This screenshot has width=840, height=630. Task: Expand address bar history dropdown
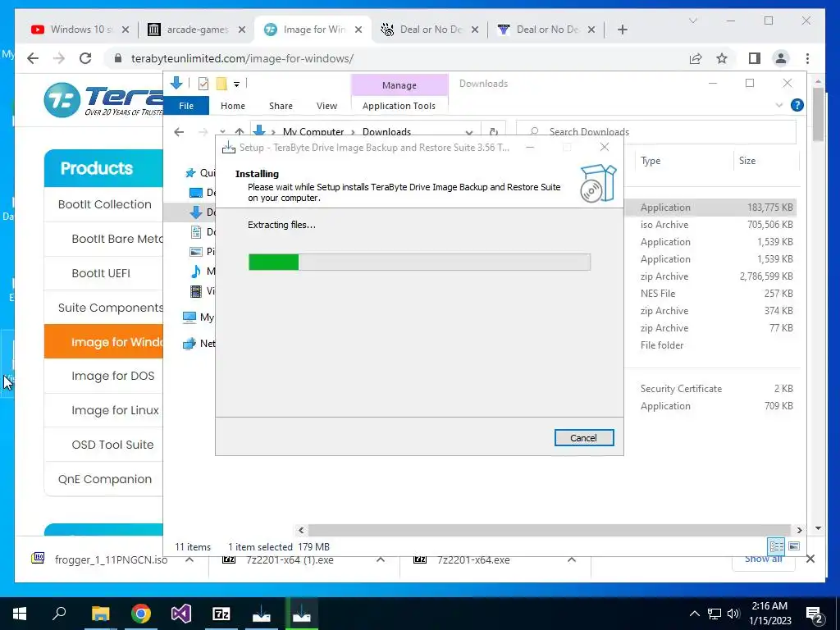coord(469,132)
